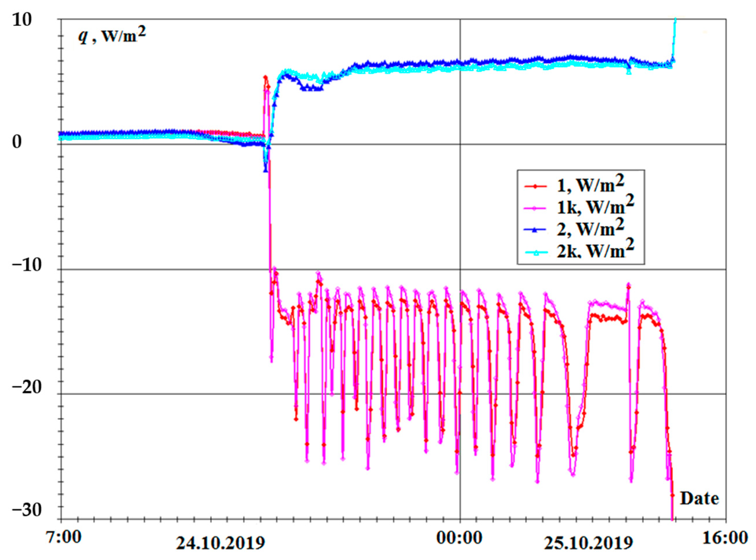
Task: Click the magenta 1k legend marker
Action: coord(535,209)
